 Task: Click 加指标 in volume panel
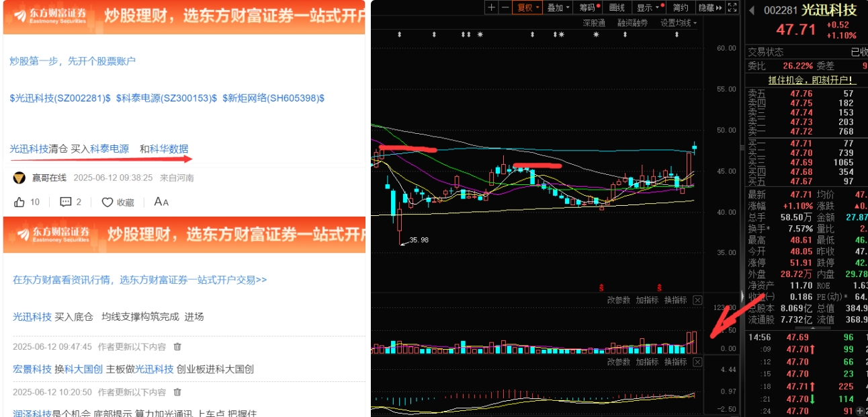(x=648, y=300)
